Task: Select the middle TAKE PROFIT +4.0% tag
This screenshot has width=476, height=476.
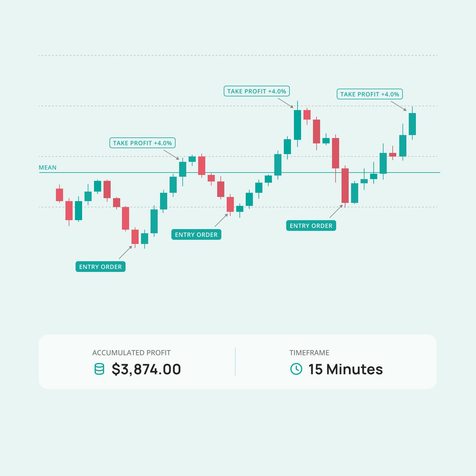Action: tap(256, 91)
